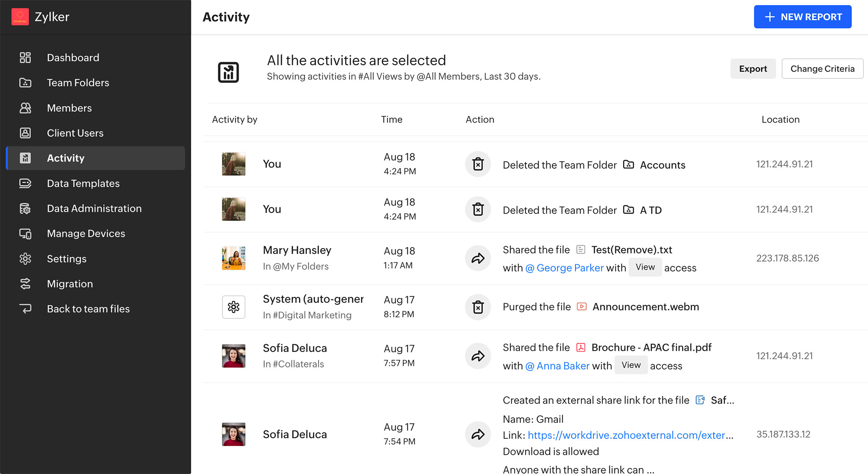Image resolution: width=868 pixels, height=474 pixels.
Task: Open Manage Devices page
Action: [86, 234]
